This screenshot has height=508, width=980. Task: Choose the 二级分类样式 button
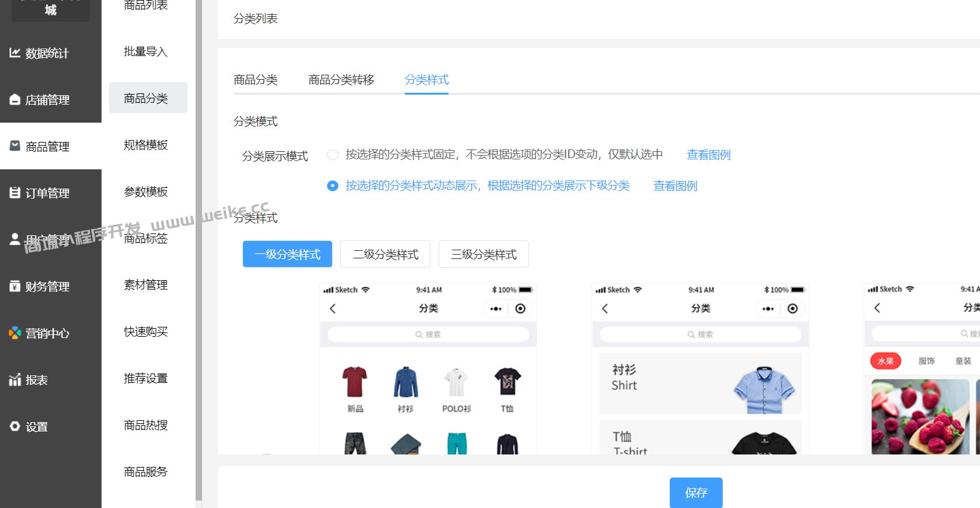[385, 254]
